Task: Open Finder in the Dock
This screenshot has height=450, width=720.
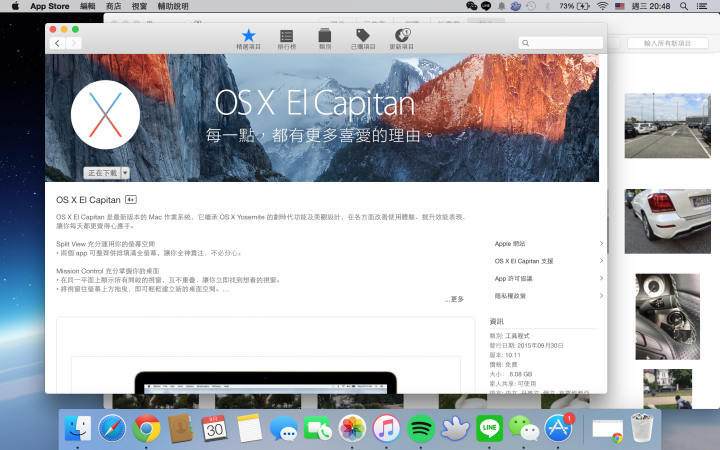Action: [x=78, y=428]
